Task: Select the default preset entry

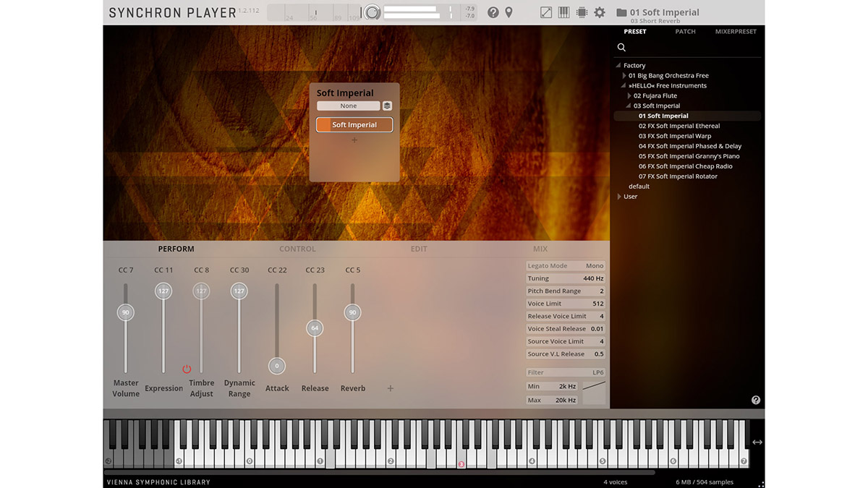Action: (639, 187)
